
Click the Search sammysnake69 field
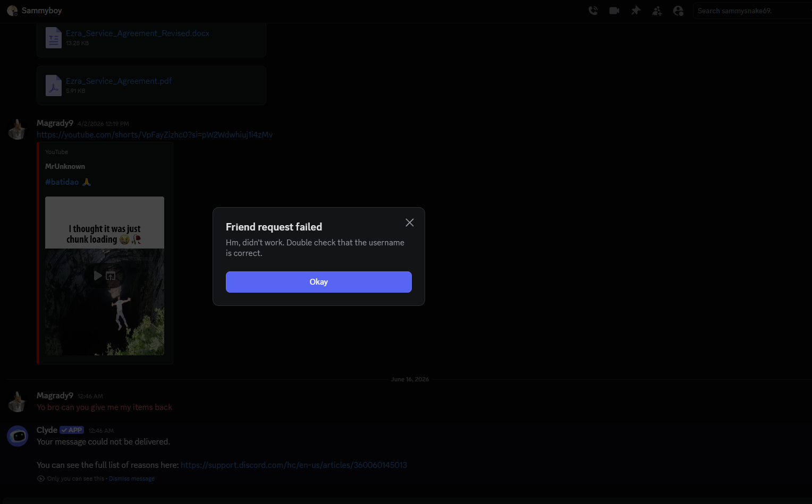pyautogui.click(x=752, y=11)
